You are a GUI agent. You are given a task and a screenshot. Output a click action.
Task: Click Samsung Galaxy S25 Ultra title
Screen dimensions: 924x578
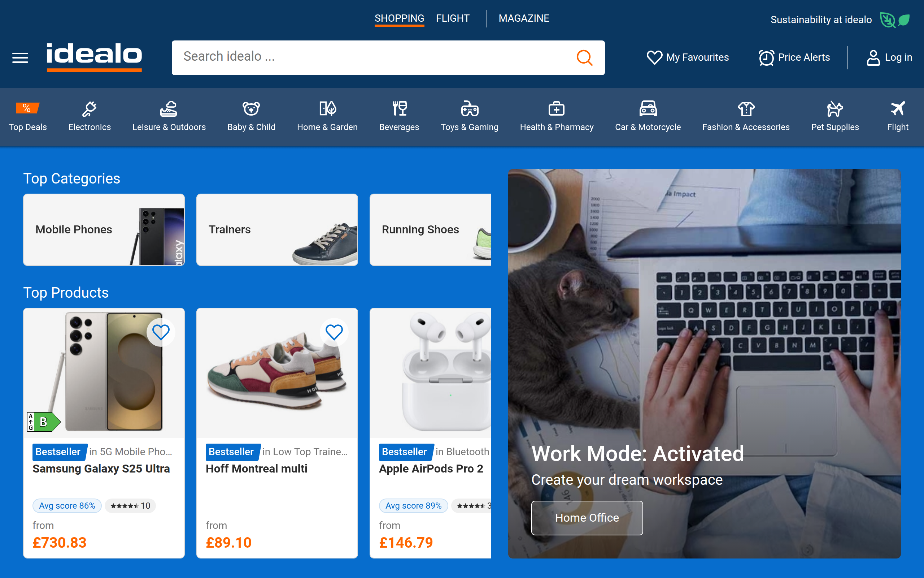pos(101,469)
